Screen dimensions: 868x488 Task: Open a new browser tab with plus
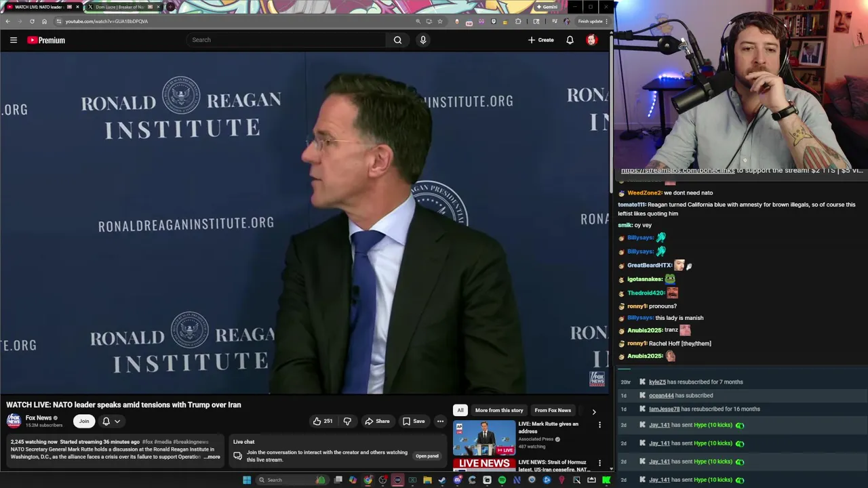170,7
